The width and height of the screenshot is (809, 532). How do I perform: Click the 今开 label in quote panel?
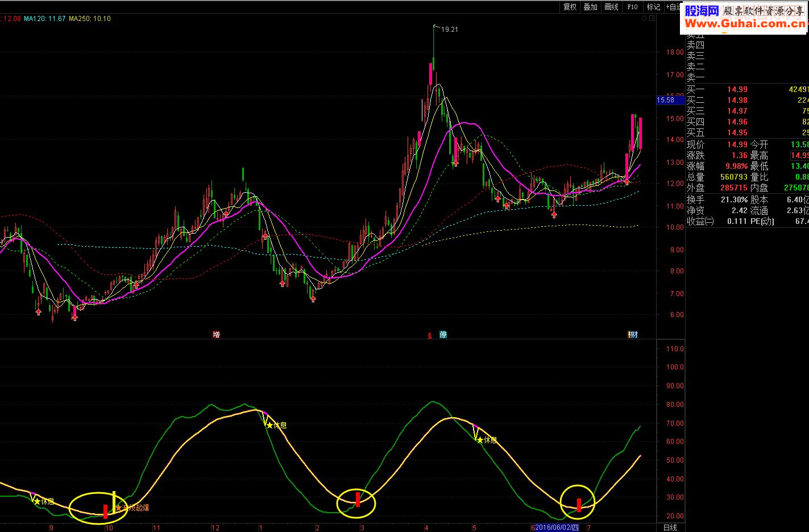coord(759,144)
